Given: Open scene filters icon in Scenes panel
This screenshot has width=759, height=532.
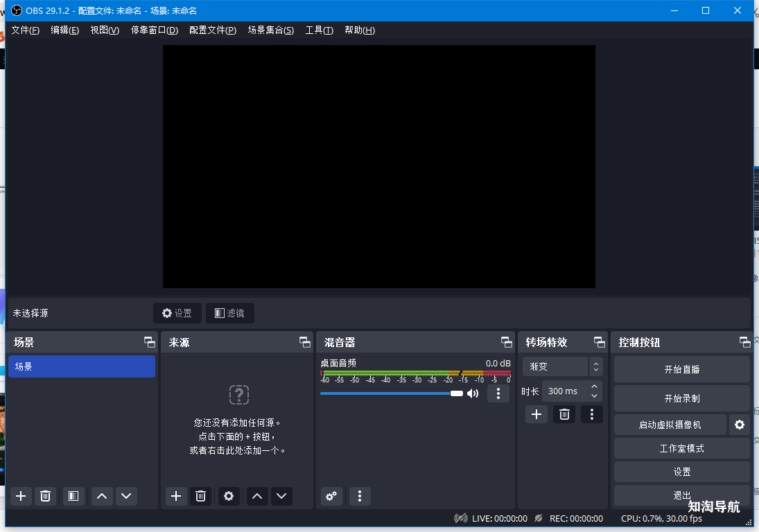Looking at the screenshot, I should (73, 496).
